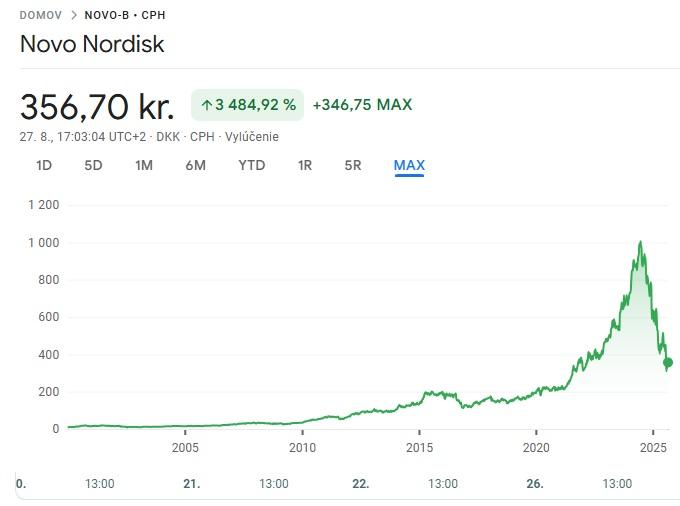Click the Vylúčenie disclaimer link
Viewport: 680px width, 506px height.
coord(252,137)
